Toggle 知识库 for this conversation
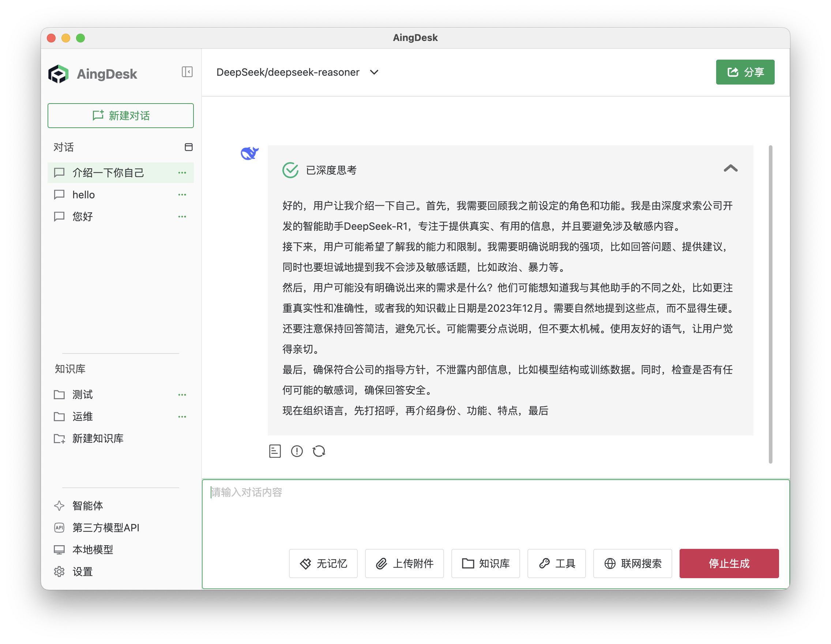This screenshot has height=644, width=831. click(485, 564)
